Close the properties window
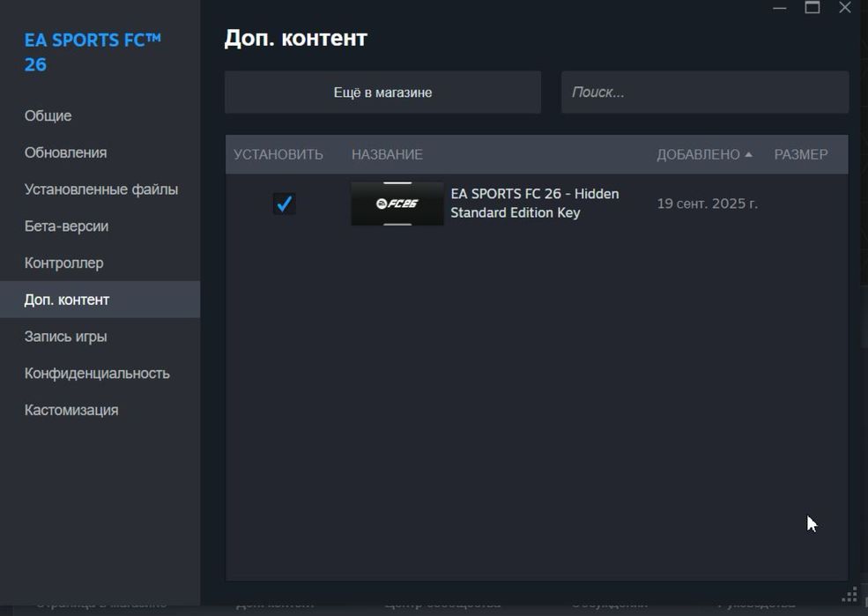 pyautogui.click(x=845, y=7)
